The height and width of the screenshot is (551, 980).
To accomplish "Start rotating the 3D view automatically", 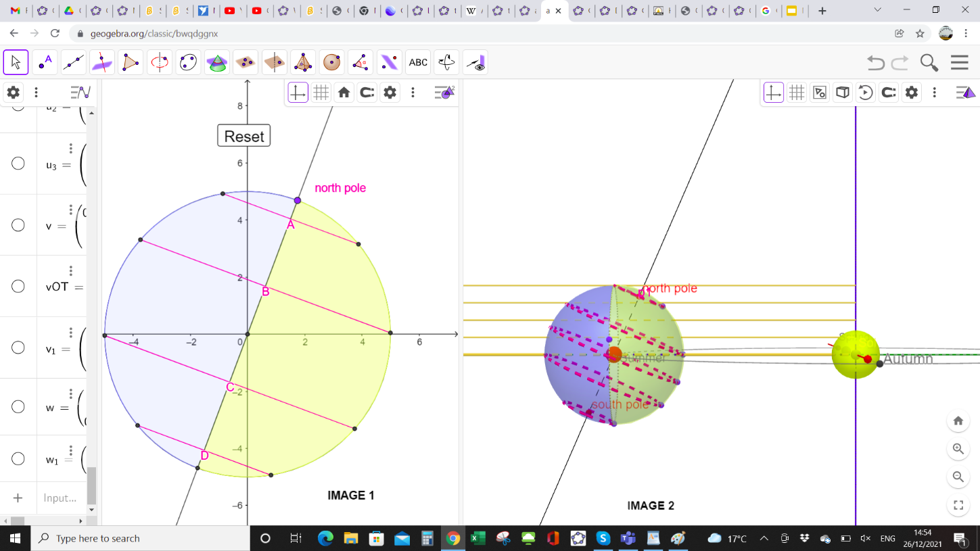I will pyautogui.click(x=866, y=93).
